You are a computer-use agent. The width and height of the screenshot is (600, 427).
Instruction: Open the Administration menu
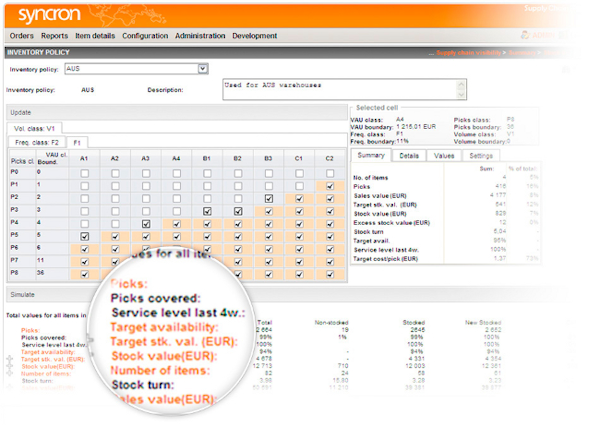click(x=200, y=36)
